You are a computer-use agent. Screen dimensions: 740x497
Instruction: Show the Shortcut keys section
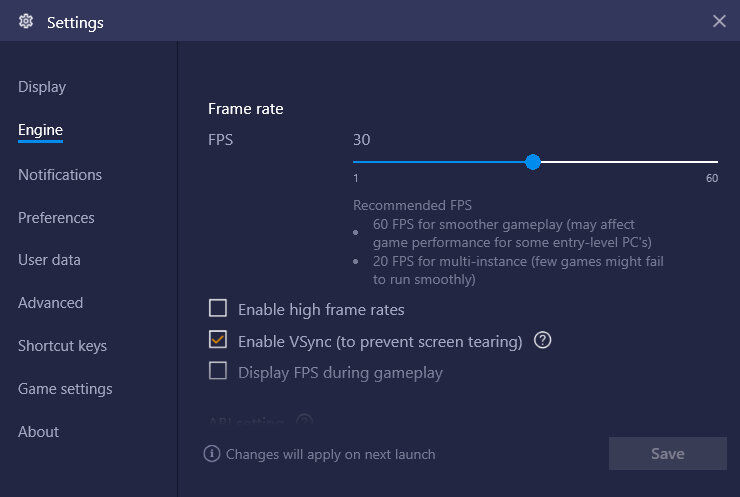pos(62,346)
